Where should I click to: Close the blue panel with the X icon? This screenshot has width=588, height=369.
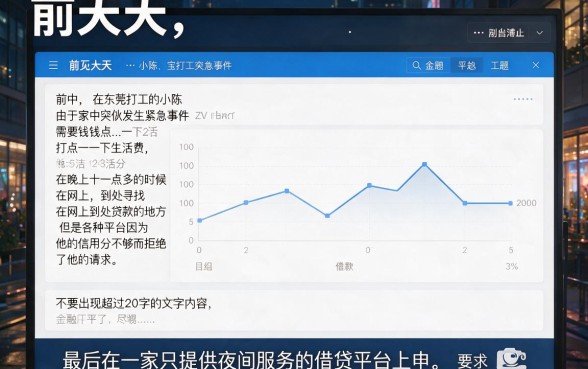pos(536,65)
